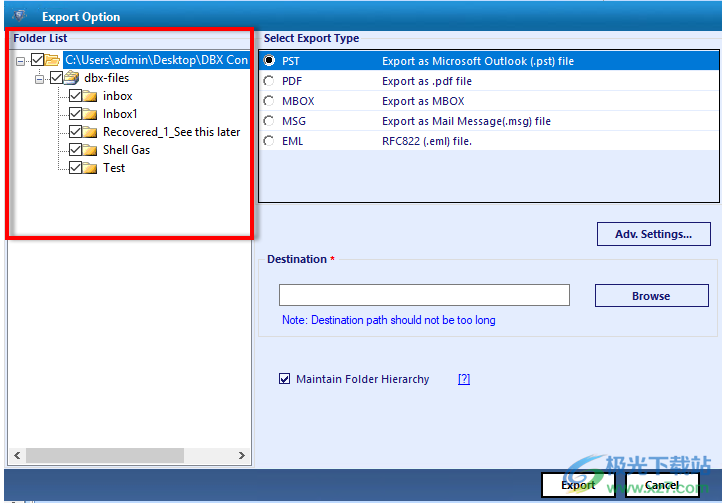
Task: Select Recovered_1_See this later label
Action: point(171,132)
